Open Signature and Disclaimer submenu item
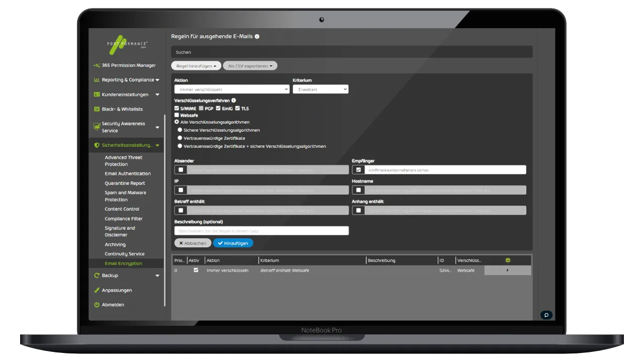The height and width of the screenshot is (362, 644). pyautogui.click(x=120, y=231)
